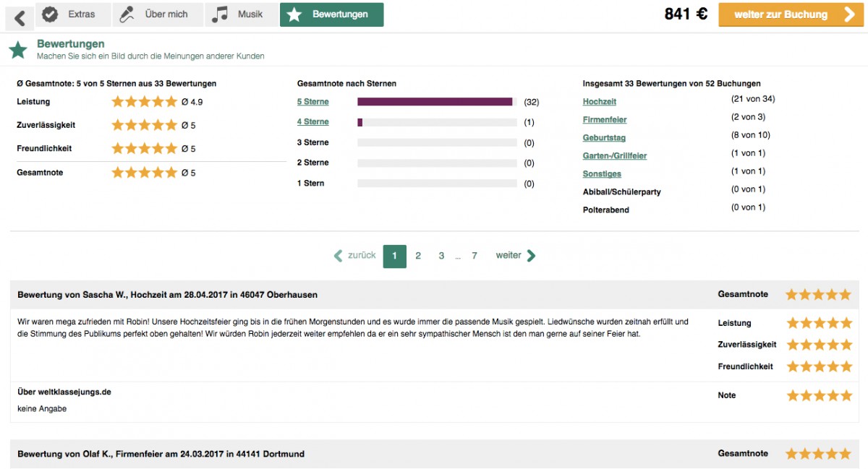Click the Ø 4.9 Leistung value

pos(192,102)
